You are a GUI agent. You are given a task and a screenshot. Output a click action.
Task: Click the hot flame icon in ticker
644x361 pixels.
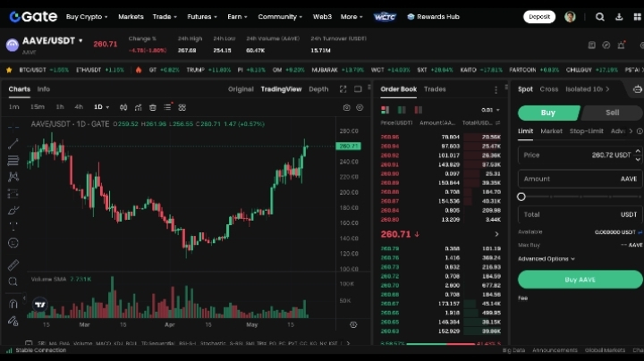tap(139, 71)
